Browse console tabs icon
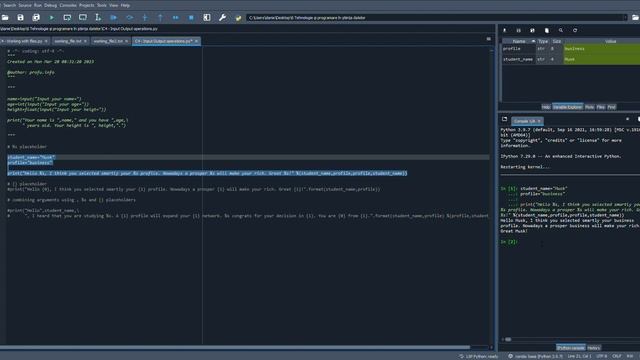 coord(504,119)
